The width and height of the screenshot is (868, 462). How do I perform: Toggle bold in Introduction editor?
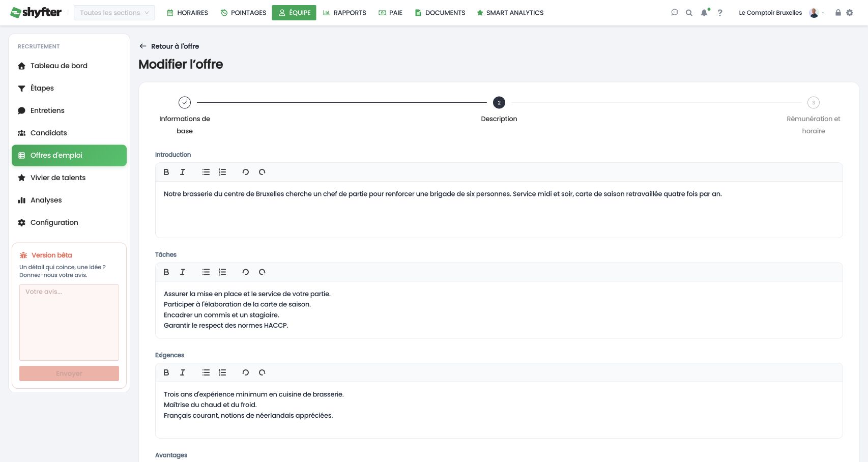tap(166, 172)
